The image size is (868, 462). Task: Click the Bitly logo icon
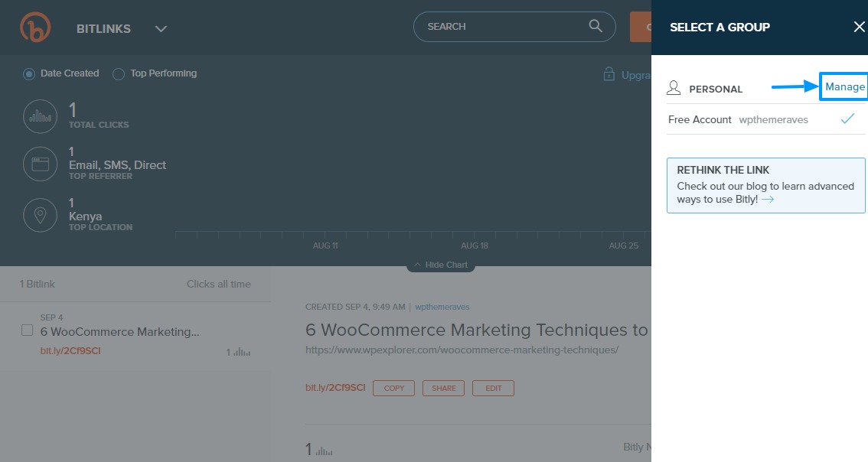tap(35, 28)
